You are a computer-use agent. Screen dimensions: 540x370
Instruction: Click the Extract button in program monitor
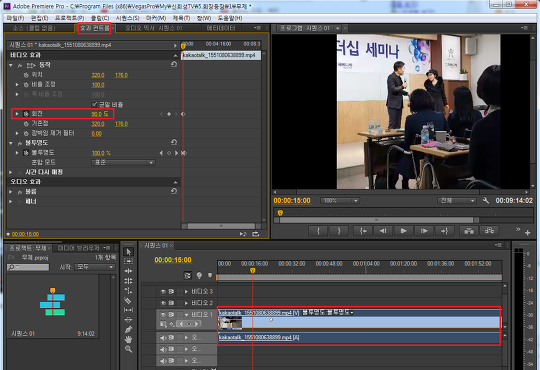pos(490,231)
